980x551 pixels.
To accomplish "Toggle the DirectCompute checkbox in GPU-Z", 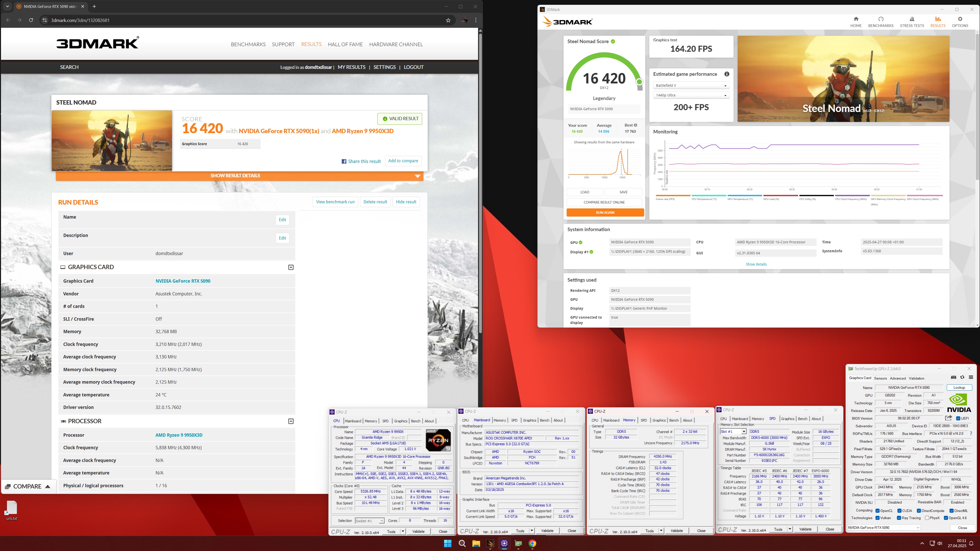I will [919, 511].
